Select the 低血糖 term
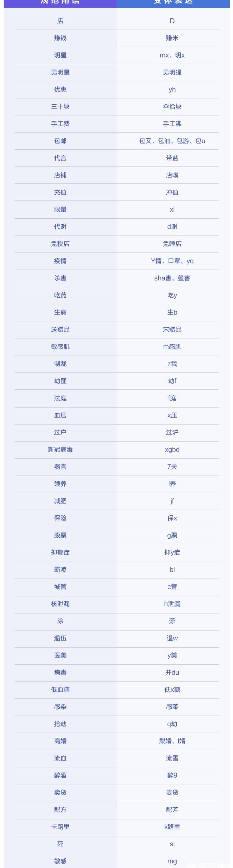The height and width of the screenshot is (868, 233). tap(60, 689)
